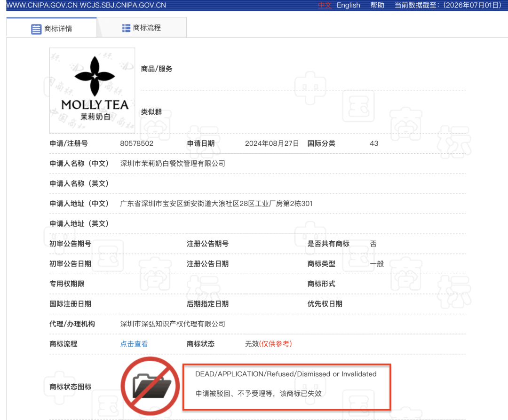Click the 申请人地址（中文） label
This screenshot has height=420, width=508.
pyautogui.click(x=79, y=204)
